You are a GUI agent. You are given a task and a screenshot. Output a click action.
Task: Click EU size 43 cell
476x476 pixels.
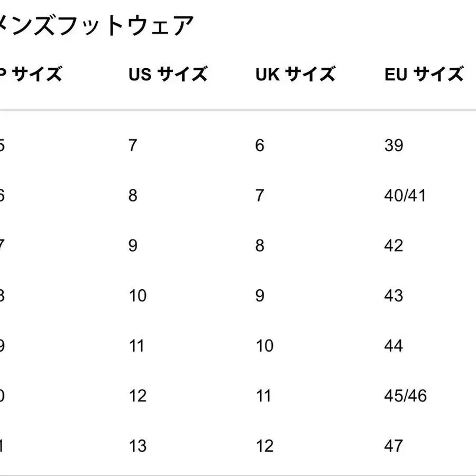(394, 296)
